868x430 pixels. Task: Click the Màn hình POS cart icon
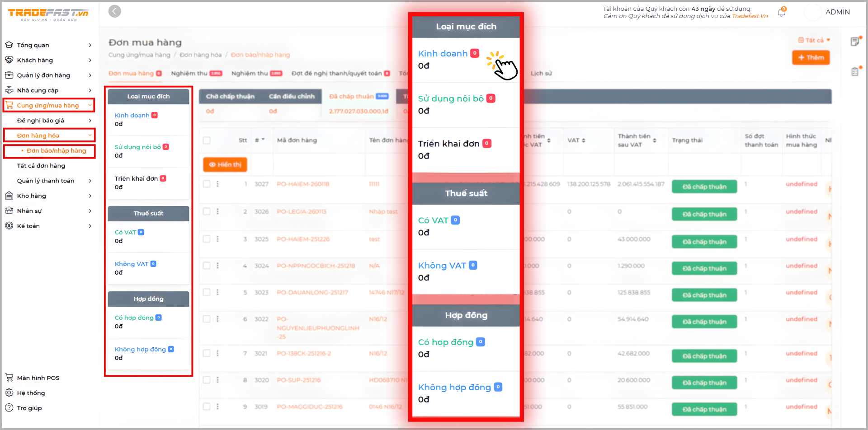point(9,378)
